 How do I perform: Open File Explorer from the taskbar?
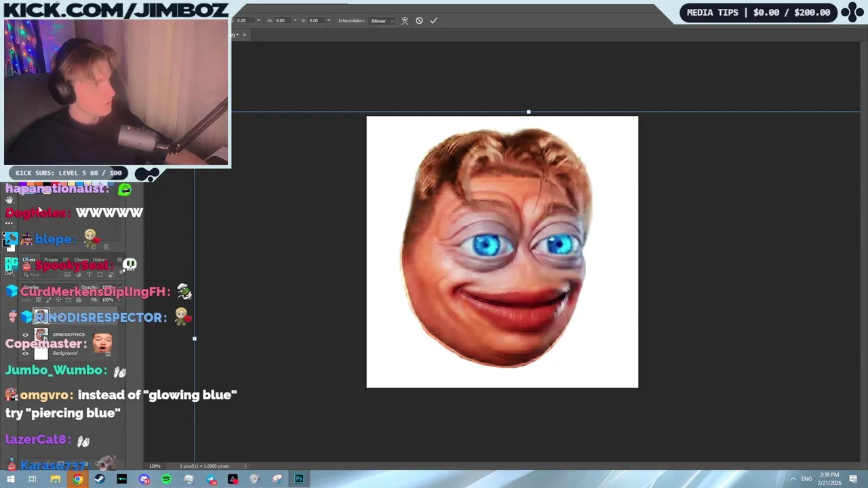[x=55, y=479]
